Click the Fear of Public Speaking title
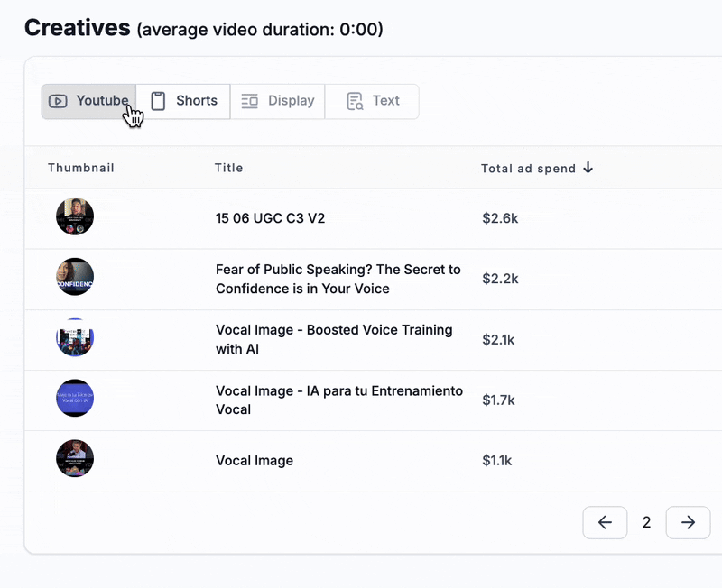 (x=338, y=279)
